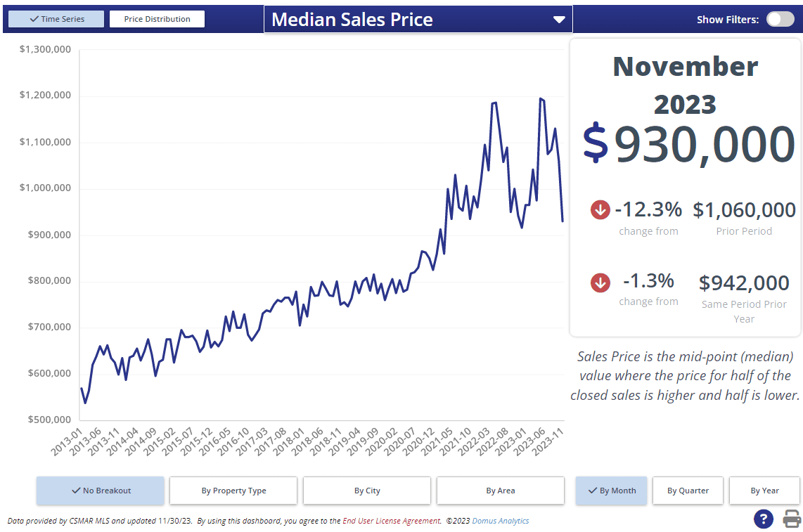
Task: Switch to the Price Distribution tab
Action: pos(157,19)
